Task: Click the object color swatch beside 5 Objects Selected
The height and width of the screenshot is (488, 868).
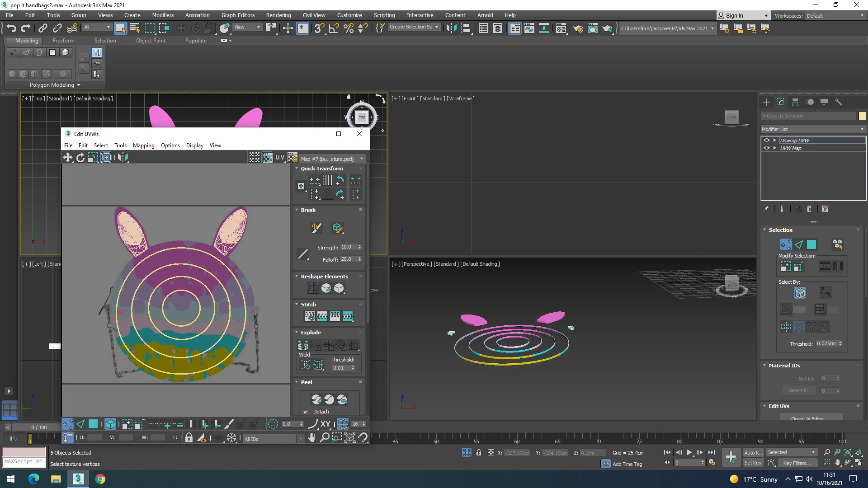Action: click(x=862, y=116)
